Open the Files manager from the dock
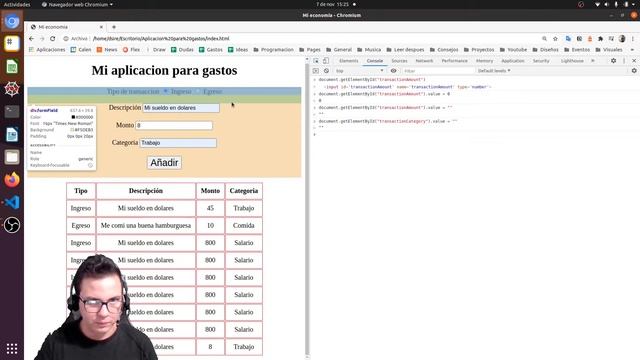This screenshot has height=360, width=640. tap(12, 157)
